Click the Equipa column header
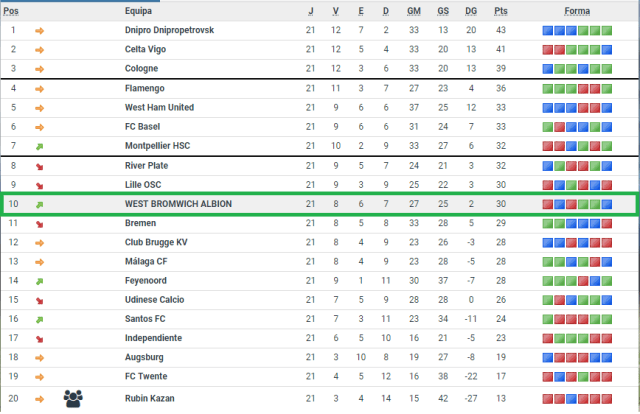 (138, 11)
